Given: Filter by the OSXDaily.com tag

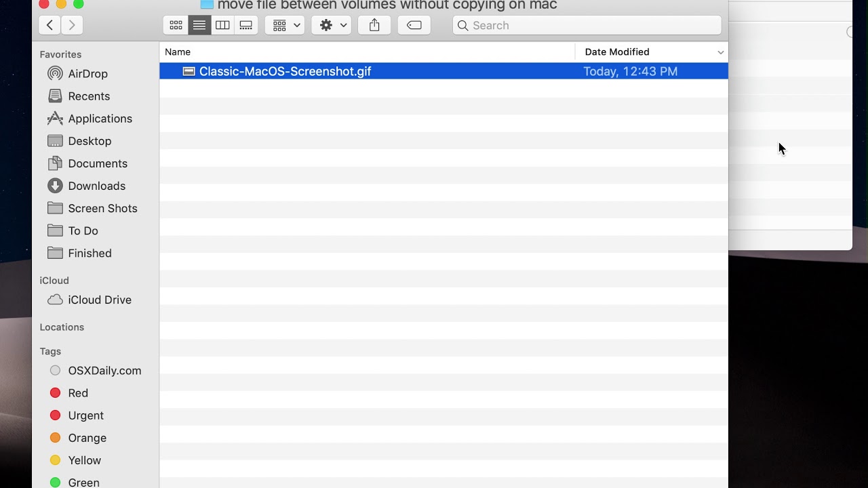Looking at the screenshot, I should click(104, 370).
